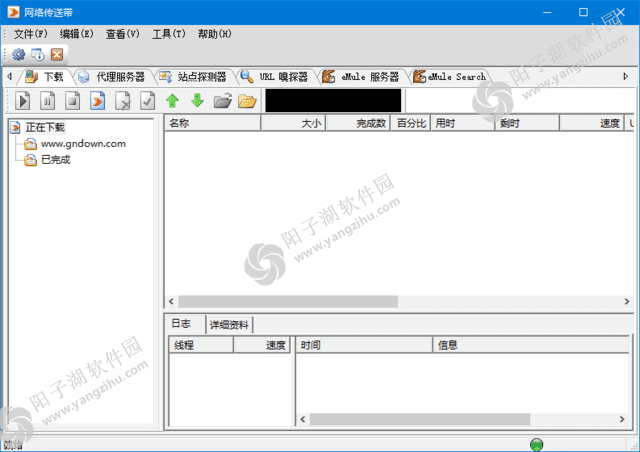640x452 pixels.
Task: Click the 网络传送带 app icon in the title bar
Action: click(13, 12)
